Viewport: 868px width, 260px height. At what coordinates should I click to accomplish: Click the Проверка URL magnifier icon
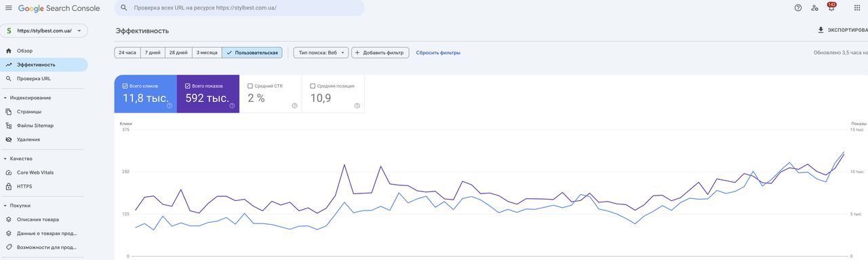point(9,79)
